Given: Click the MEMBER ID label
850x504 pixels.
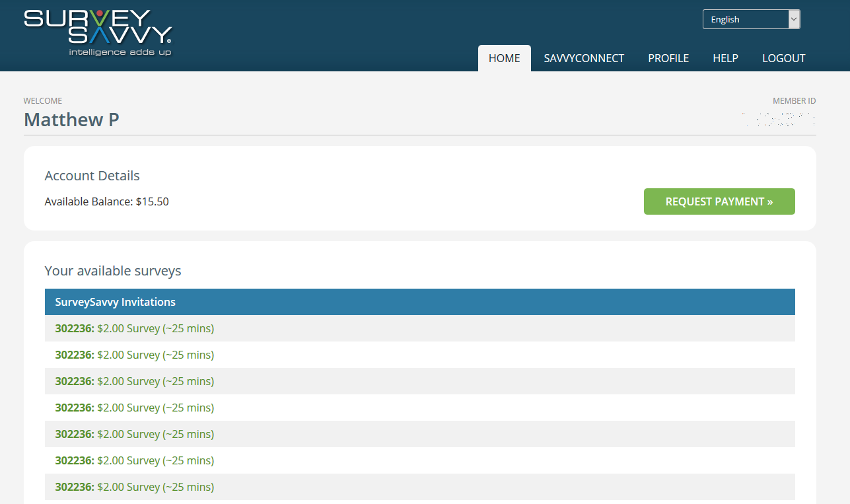Looking at the screenshot, I should point(795,101).
